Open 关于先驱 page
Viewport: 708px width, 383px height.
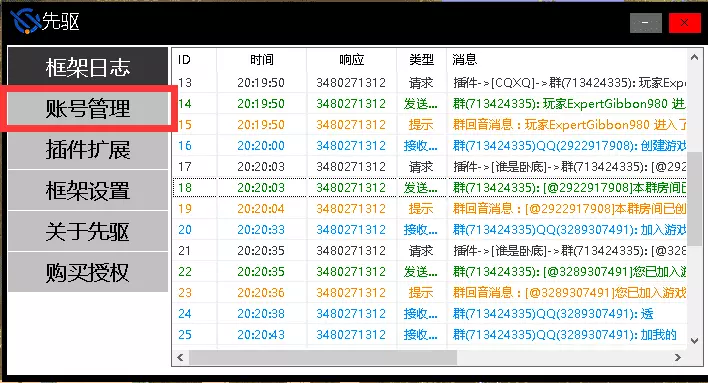click(88, 231)
